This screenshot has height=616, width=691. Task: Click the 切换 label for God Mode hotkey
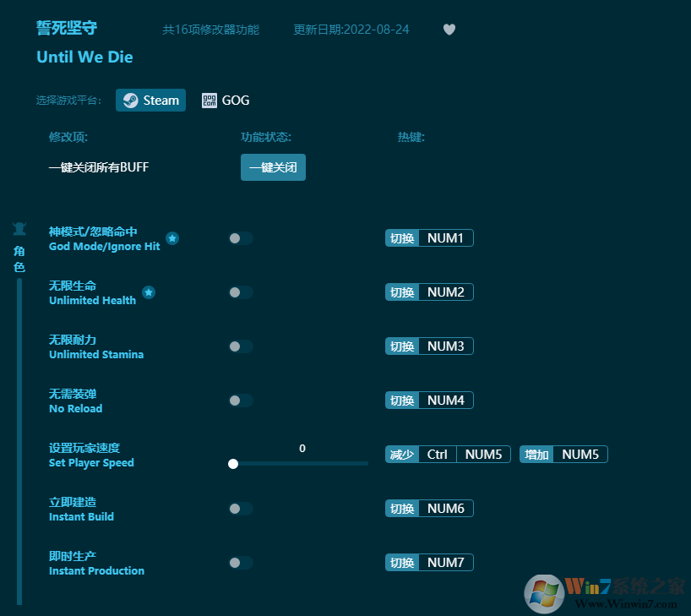pos(402,238)
